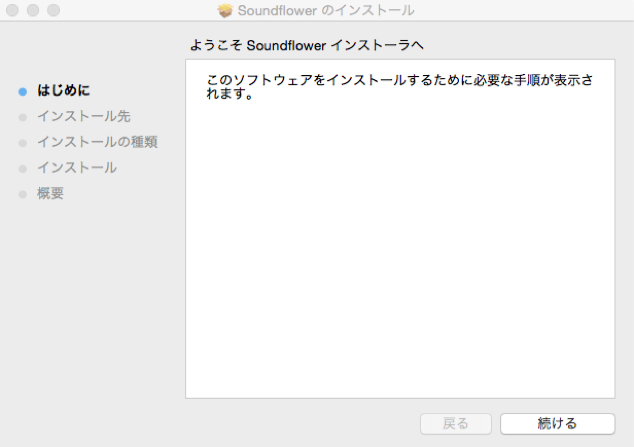Screen dimensions: 634x447
Task: Click the インストール step in sidebar
Action: click(x=77, y=168)
